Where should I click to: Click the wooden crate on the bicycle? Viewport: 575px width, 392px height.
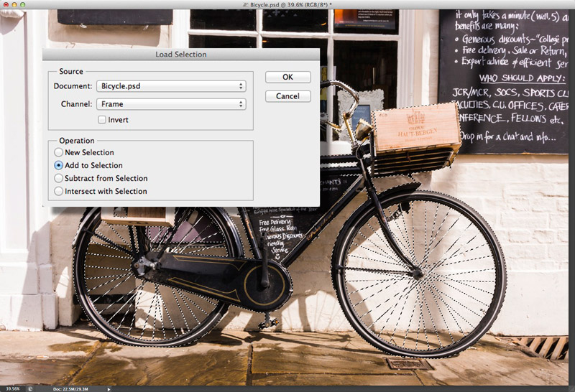(415, 128)
